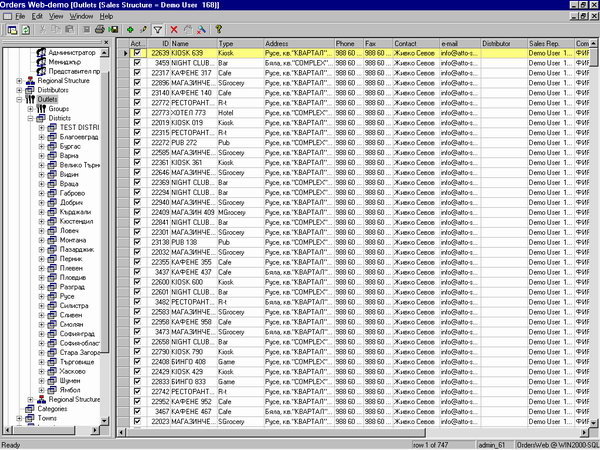This screenshot has height=450, width=600.
Task: Click the Администратор user icon
Action: [41, 52]
